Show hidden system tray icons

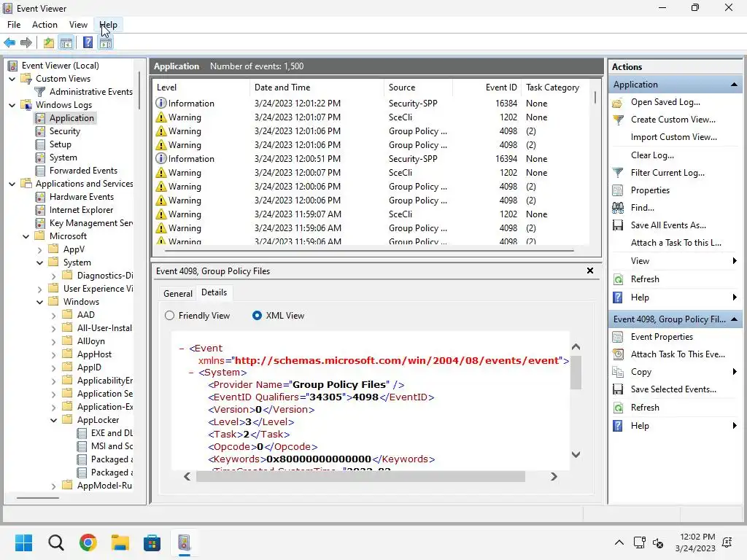[619, 542]
